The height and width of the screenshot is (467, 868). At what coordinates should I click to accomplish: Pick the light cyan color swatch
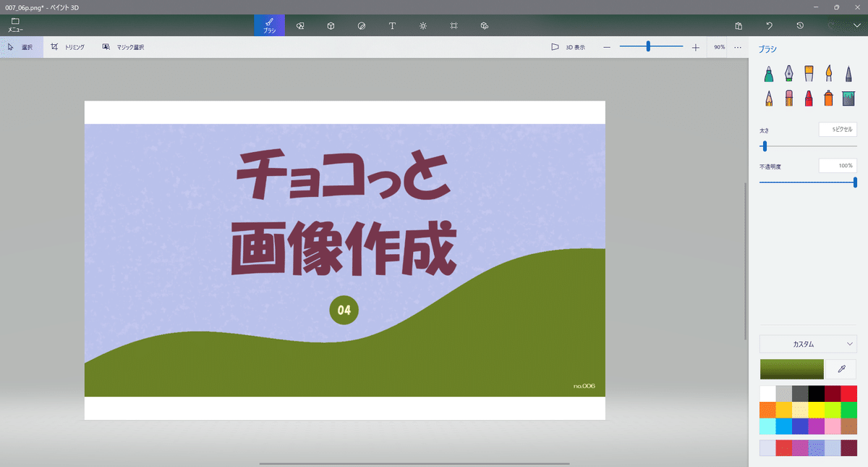(x=767, y=426)
